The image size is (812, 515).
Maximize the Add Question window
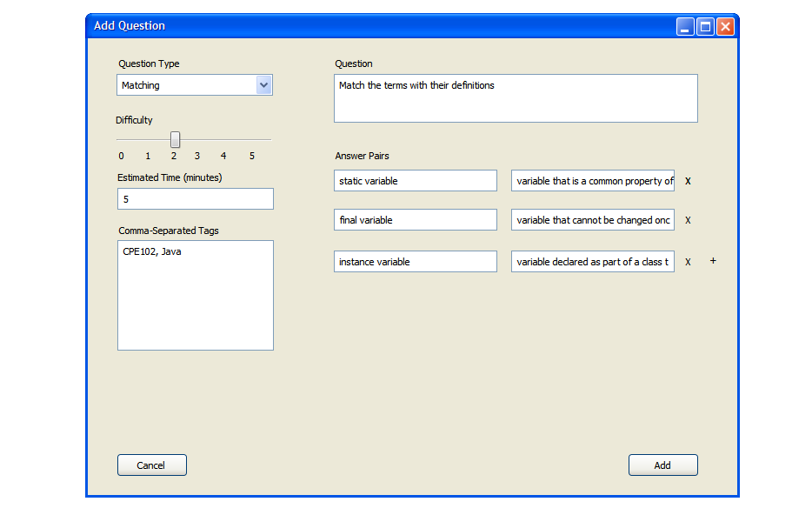pyautogui.click(x=705, y=27)
